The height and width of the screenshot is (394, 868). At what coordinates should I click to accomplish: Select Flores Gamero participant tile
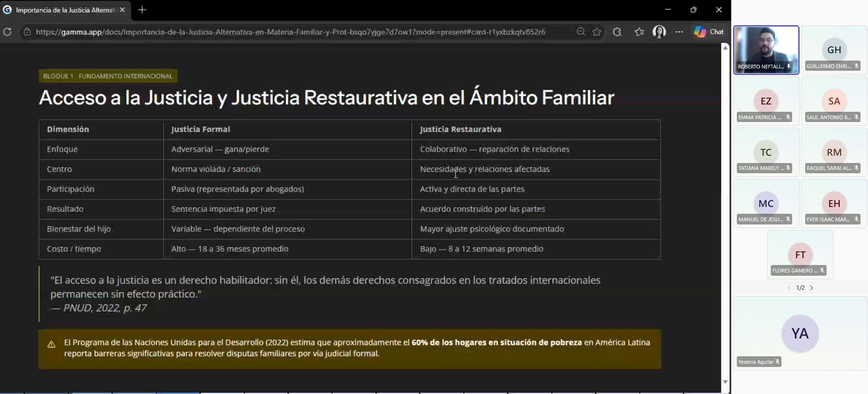(x=800, y=255)
